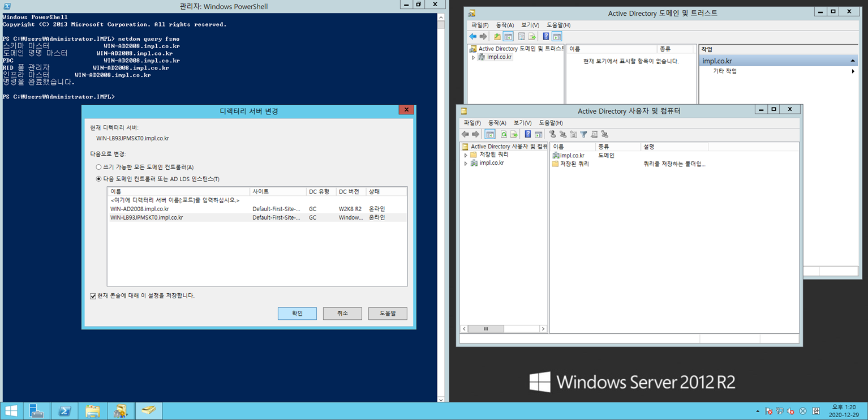Open 보기(V) menu in Domains and Trusts window

[x=530, y=25]
